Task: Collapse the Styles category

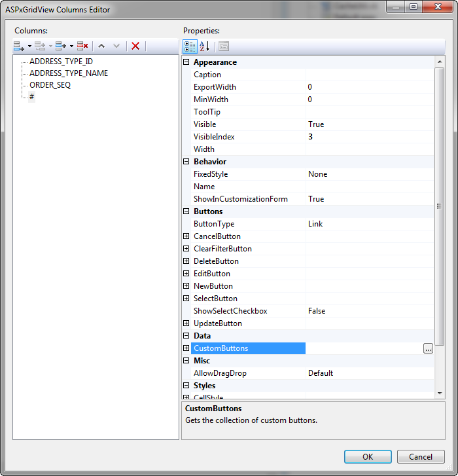Action: [x=186, y=386]
